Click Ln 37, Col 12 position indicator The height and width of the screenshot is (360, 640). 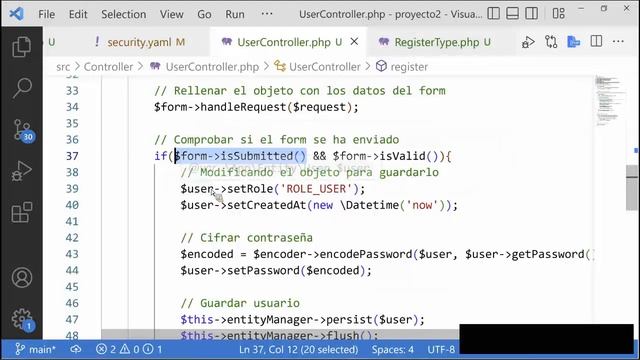coord(298,349)
